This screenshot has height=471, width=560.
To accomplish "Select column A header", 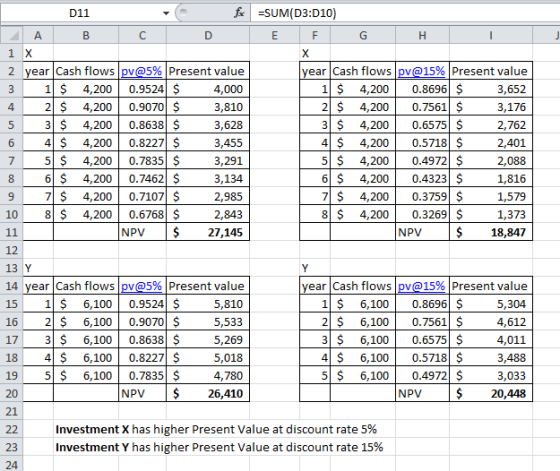I will (x=38, y=35).
